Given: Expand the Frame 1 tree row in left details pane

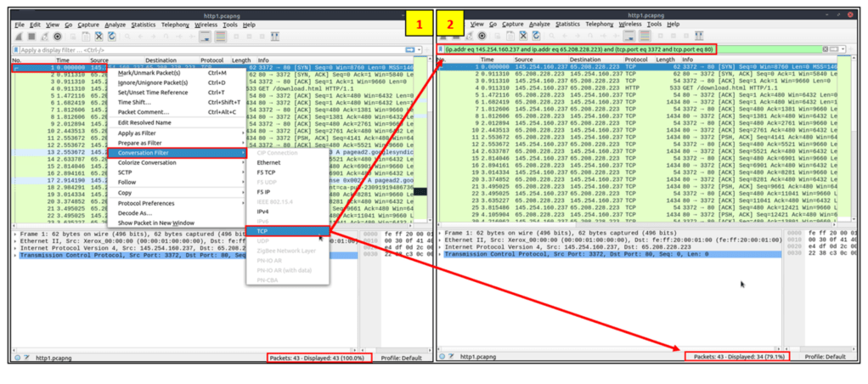Looking at the screenshot, I should coord(15,232).
